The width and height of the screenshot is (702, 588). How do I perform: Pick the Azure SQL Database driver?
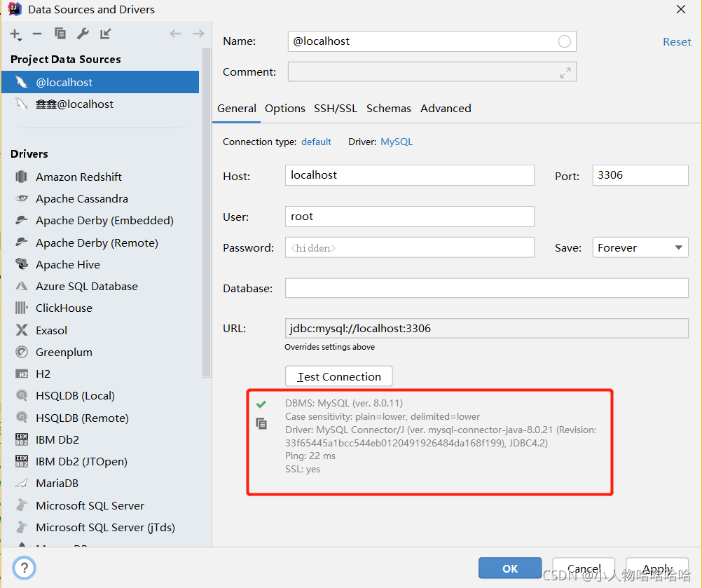pos(86,287)
